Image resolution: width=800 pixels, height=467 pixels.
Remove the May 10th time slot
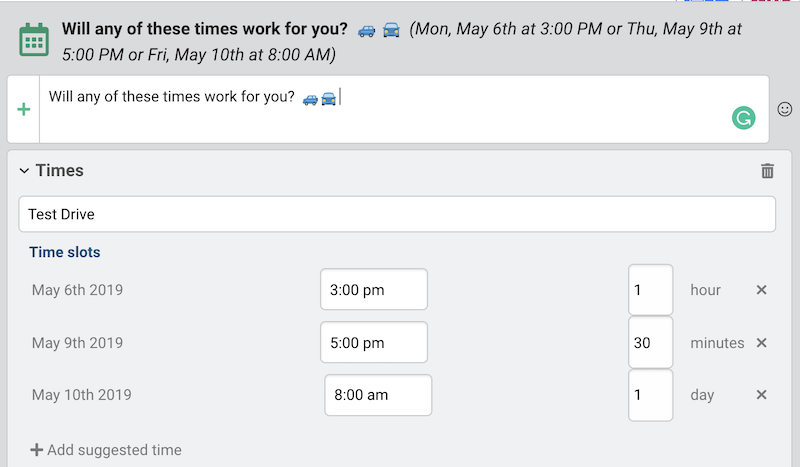click(761, 395)
